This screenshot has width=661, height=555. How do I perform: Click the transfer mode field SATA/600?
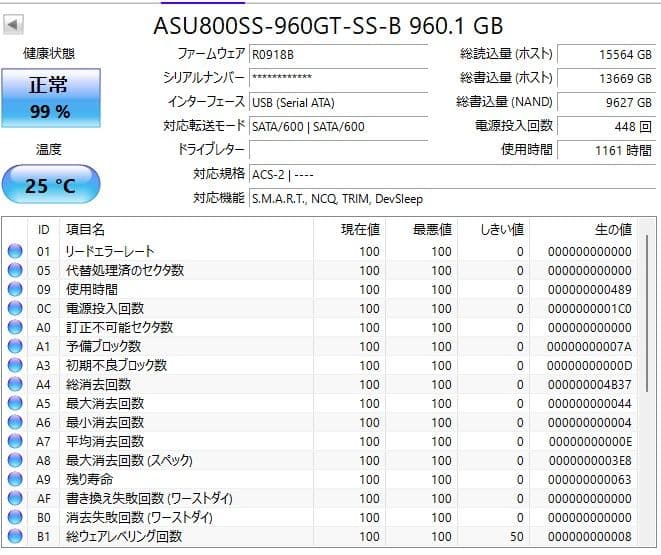[x=339, y=126]
